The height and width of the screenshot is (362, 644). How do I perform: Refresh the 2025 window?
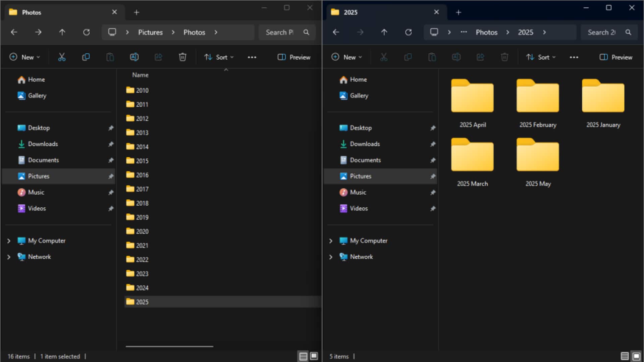(x=408, y=32)
